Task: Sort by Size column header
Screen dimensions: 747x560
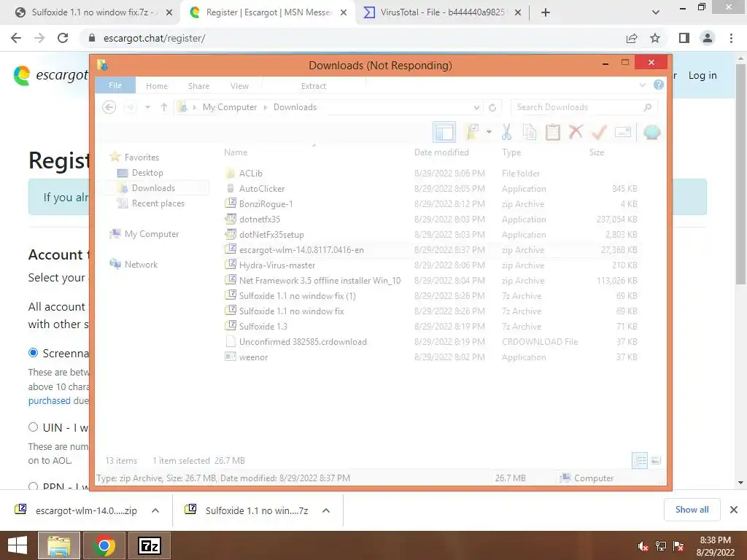Action: (x=597, y=152)
